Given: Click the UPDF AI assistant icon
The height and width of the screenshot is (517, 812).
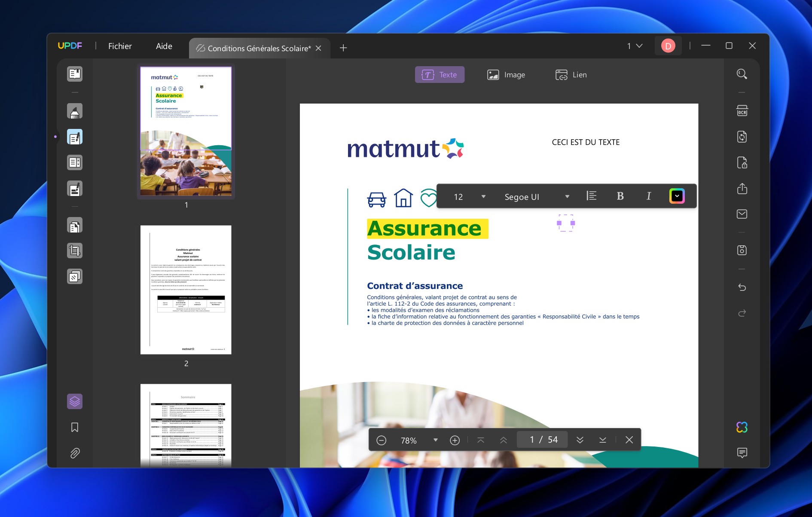Looking at the screenshot, I should pos(742,427).
